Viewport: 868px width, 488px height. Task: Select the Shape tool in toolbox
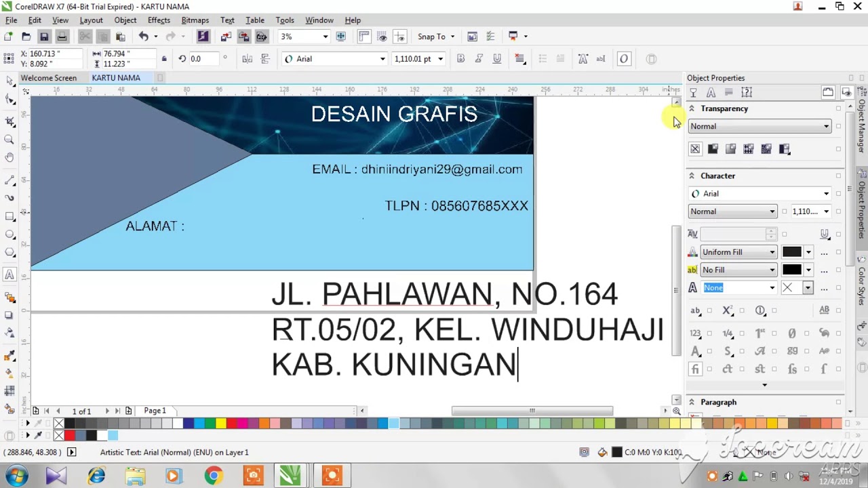click(x=9, y=100)
